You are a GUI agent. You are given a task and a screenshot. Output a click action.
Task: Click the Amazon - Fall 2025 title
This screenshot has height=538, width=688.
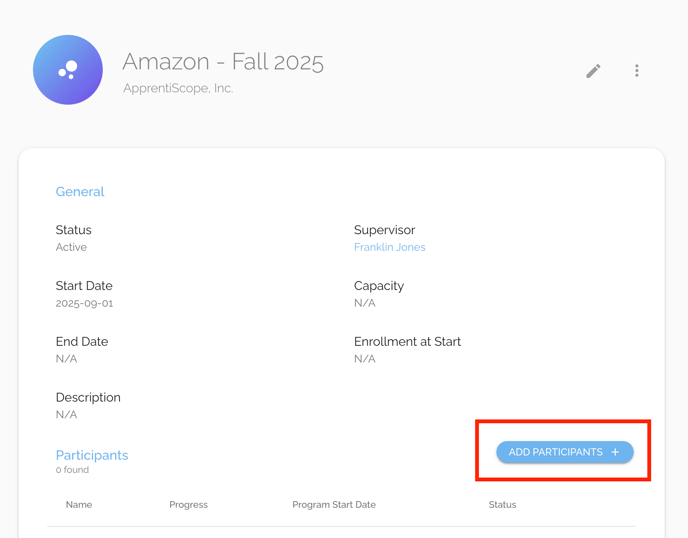[223, 61]
